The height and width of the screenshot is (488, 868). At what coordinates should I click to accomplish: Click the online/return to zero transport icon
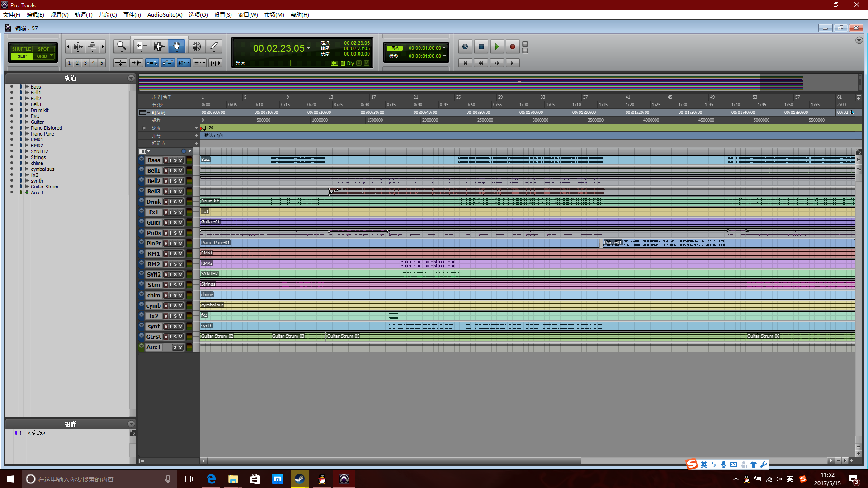pos(465,47)
